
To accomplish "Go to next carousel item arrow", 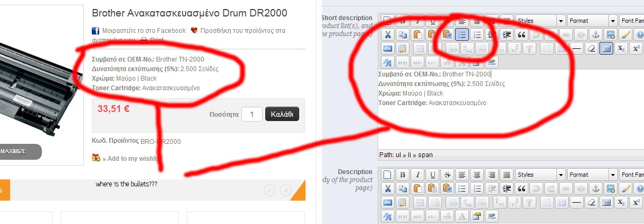I will point(285,190).
